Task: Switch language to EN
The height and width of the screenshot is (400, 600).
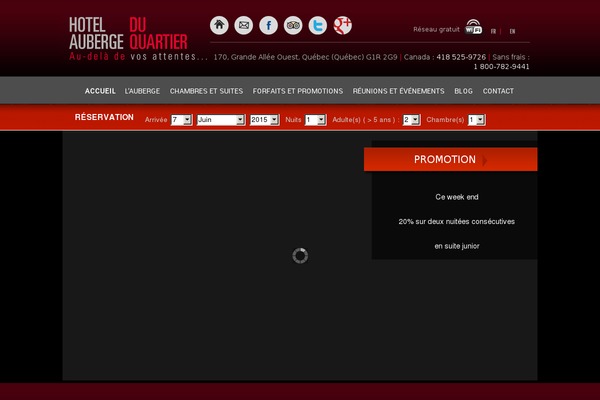Action: pos(512,31)
